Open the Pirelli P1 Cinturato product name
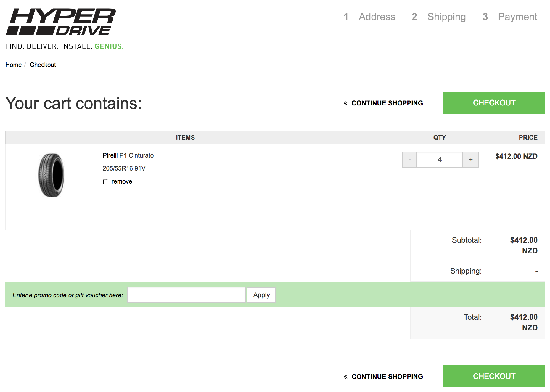Screen dimensions: 550x392 tap(128, 155)
